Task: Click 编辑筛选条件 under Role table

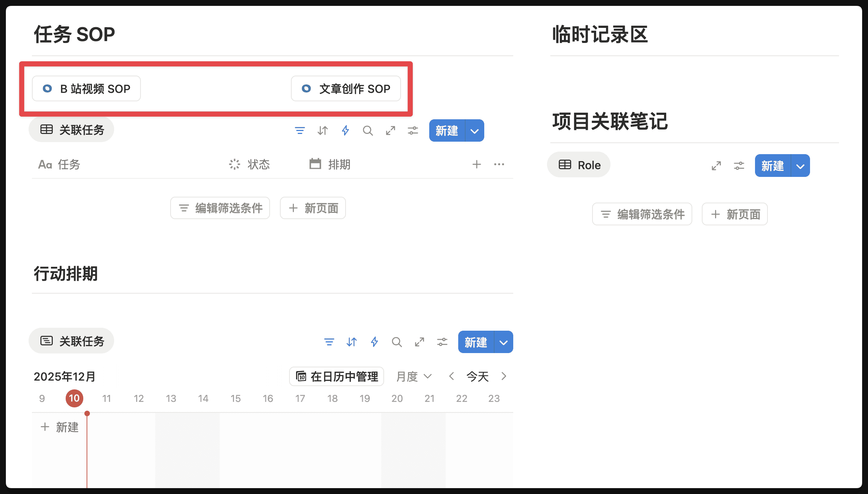Action: pos(642,214)
